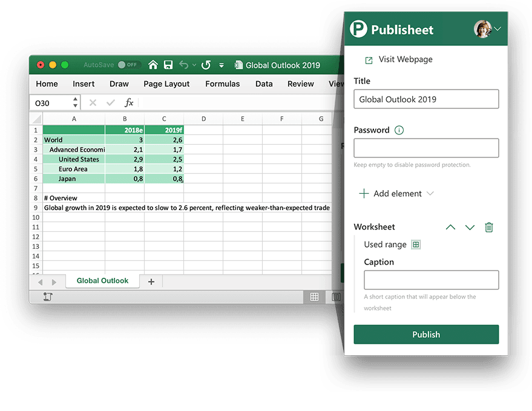The height and width of the screenshot is (411, 532).
Task: Click the next sheet arrow
Action: click(x=54, y=282)
